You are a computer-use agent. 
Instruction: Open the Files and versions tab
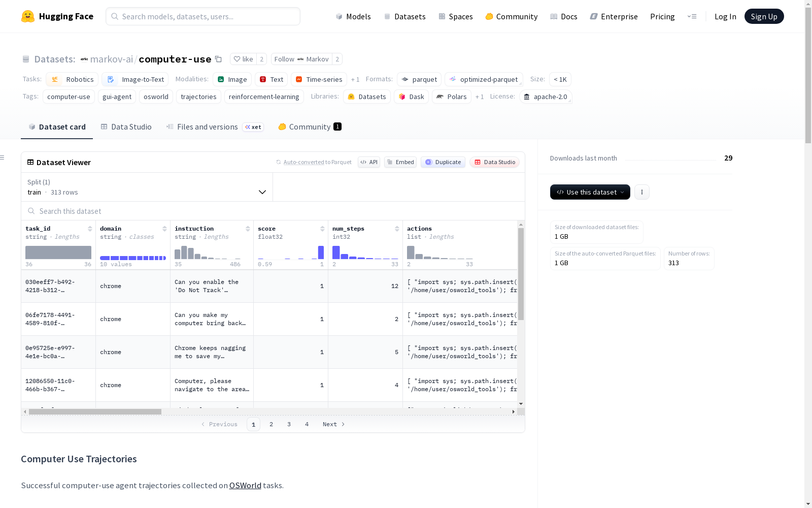215,127
